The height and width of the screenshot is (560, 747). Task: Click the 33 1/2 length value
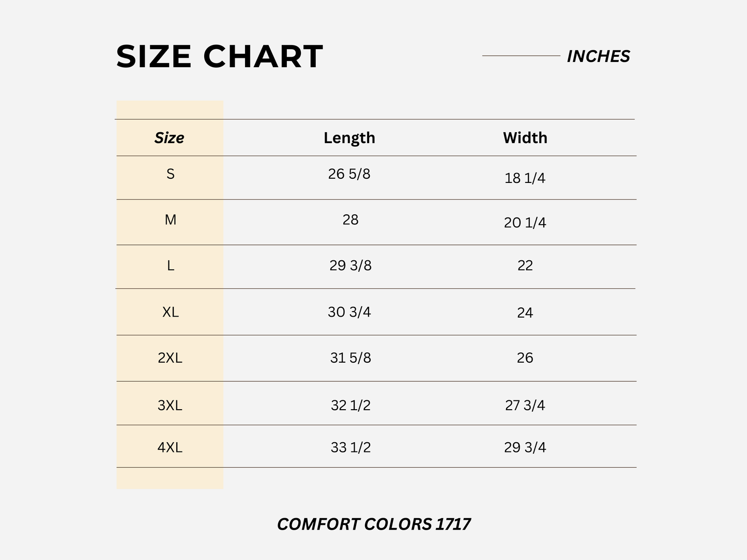point(350,447)
